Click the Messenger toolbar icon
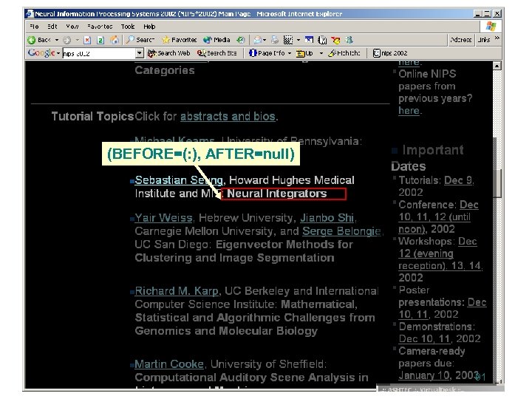The height and width of the screenshot is (399, 532). pos(349,40)
